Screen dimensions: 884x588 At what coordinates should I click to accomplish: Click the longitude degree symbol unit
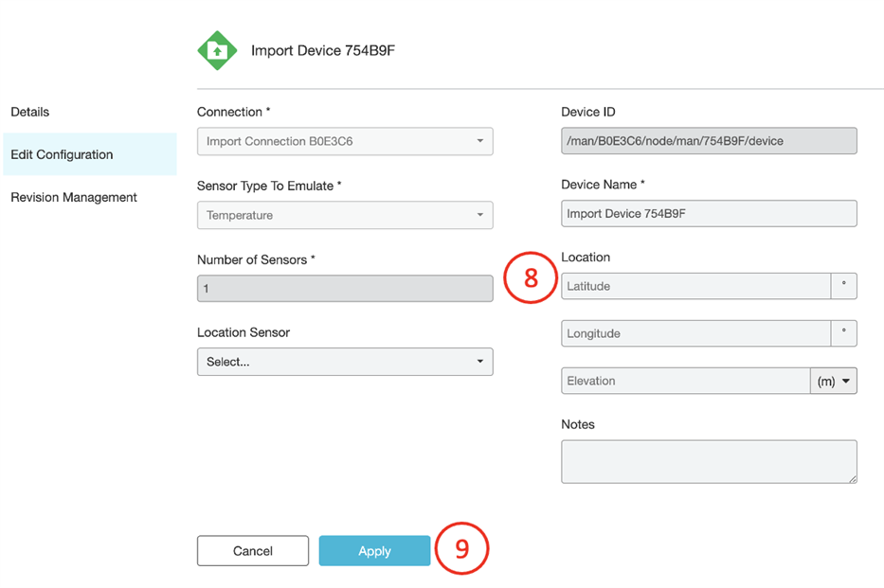pos(843,333)
